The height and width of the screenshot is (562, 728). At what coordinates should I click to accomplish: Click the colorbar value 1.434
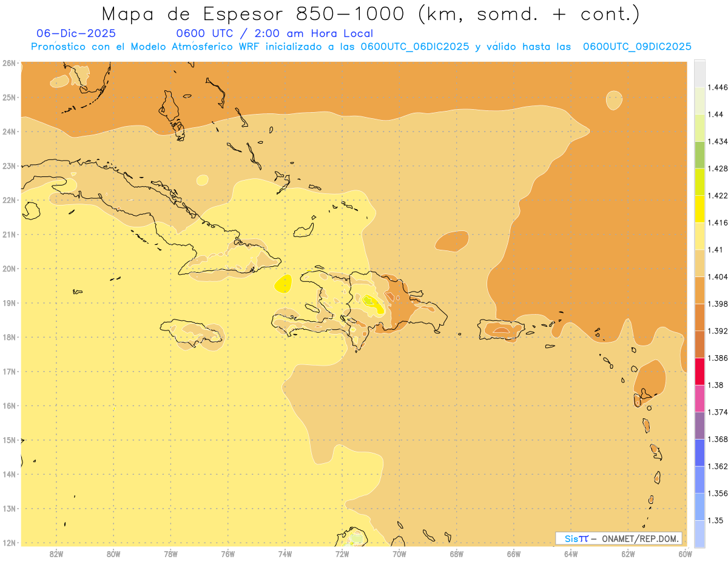point(718,141)
